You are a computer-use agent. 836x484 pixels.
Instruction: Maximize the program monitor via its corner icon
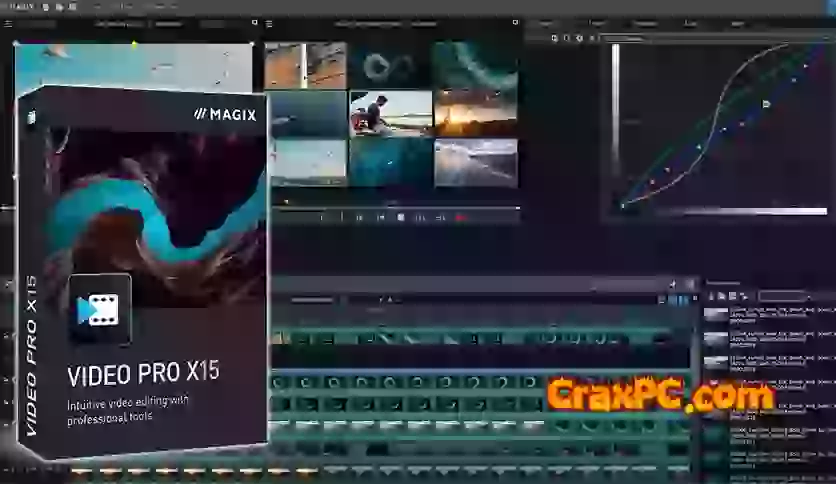515,22
